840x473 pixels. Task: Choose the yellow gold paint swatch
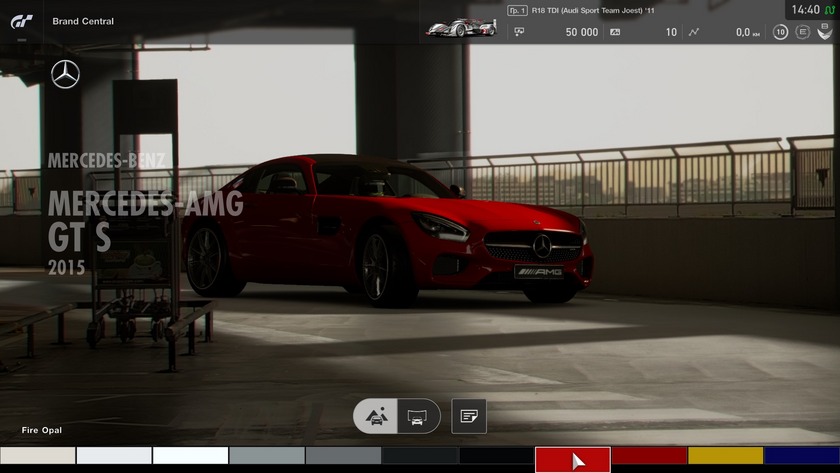[x=725, y=455]
